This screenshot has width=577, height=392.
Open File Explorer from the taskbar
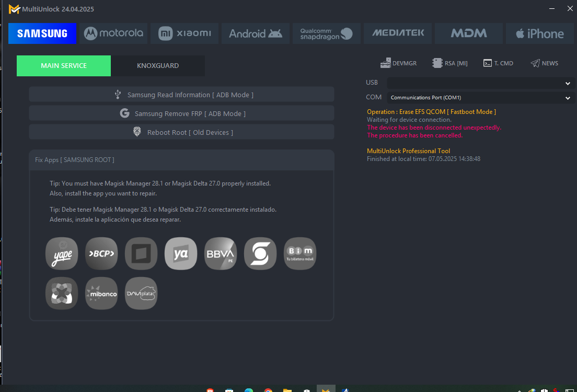[x=287, y=390]
